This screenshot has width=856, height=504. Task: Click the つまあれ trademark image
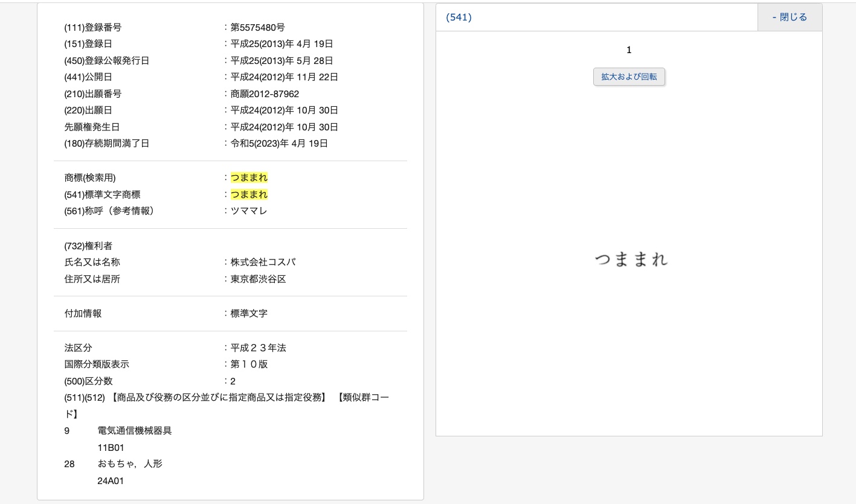point(631,260)
